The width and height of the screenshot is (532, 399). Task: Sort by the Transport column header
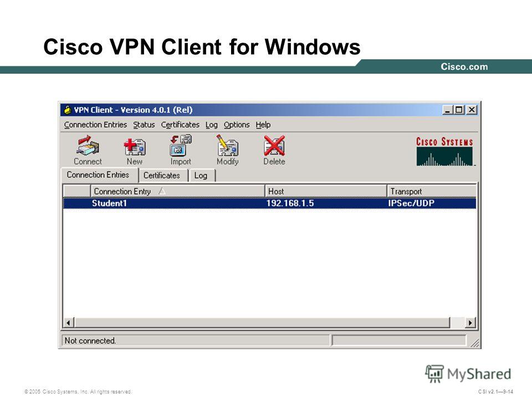tap(432, 191)
